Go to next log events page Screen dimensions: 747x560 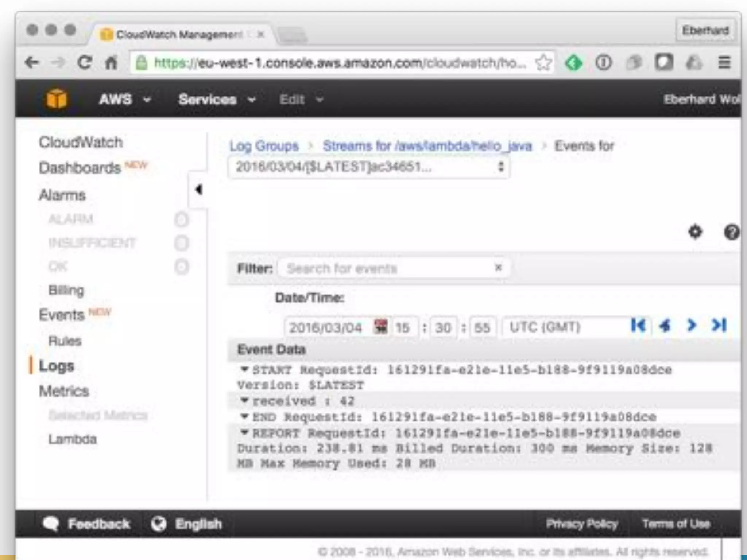coord(692,325)
